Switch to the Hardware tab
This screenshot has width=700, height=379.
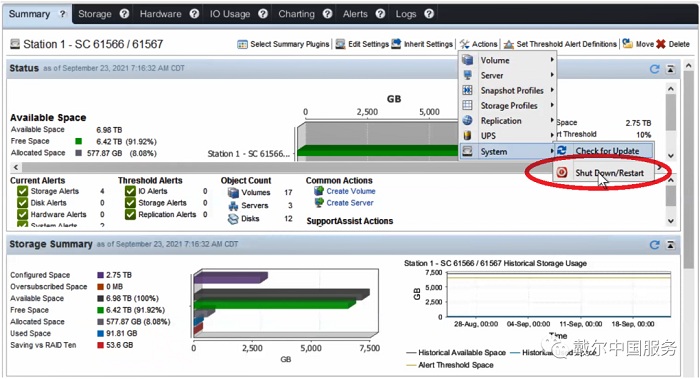(x=160, y=14)
